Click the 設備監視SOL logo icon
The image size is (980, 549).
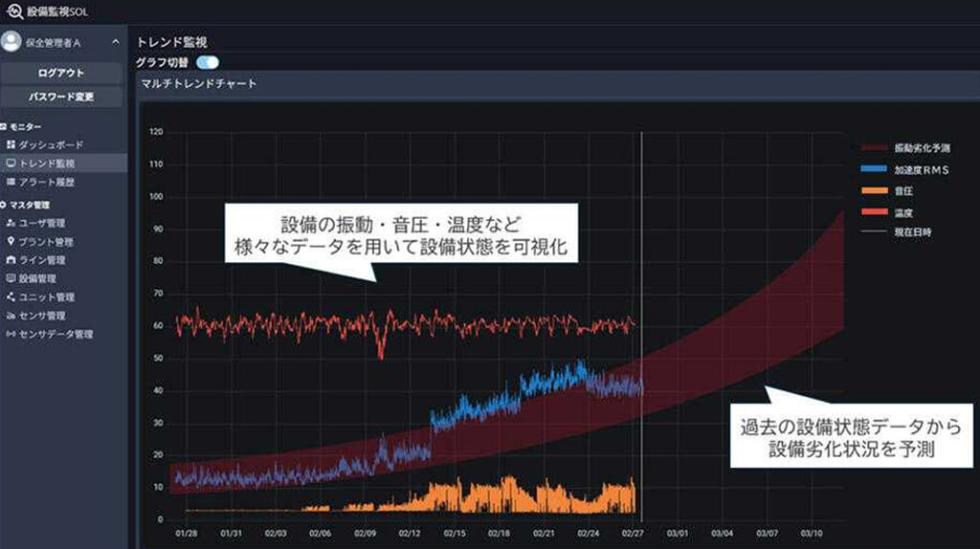coord(13,11)
